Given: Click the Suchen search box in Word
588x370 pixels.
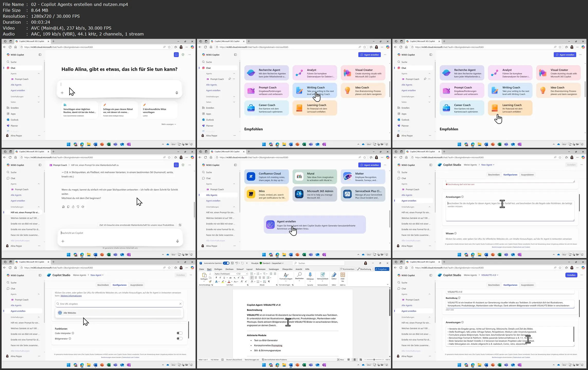Looking at the screenshot, I should 318,263.
